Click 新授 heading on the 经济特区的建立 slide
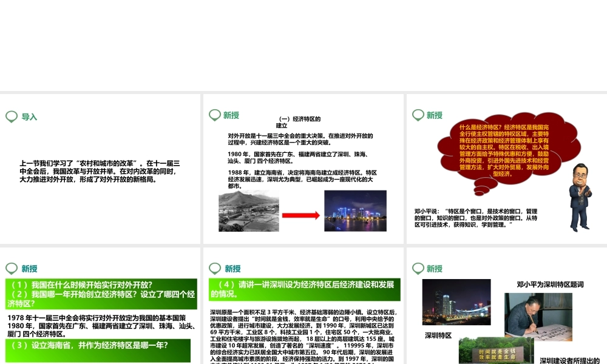This screenshot has height=364, width=607. click(231, 115)
